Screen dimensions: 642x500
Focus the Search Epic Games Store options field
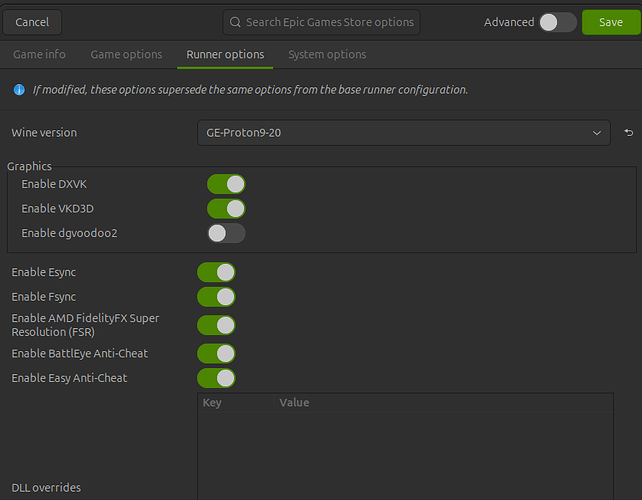click(x=330, y=22)
